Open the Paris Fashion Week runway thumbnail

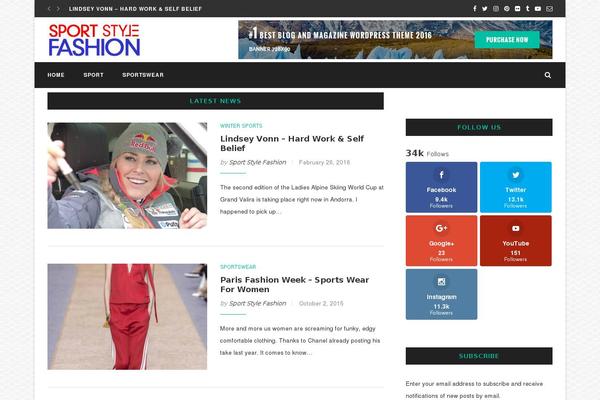127,317
